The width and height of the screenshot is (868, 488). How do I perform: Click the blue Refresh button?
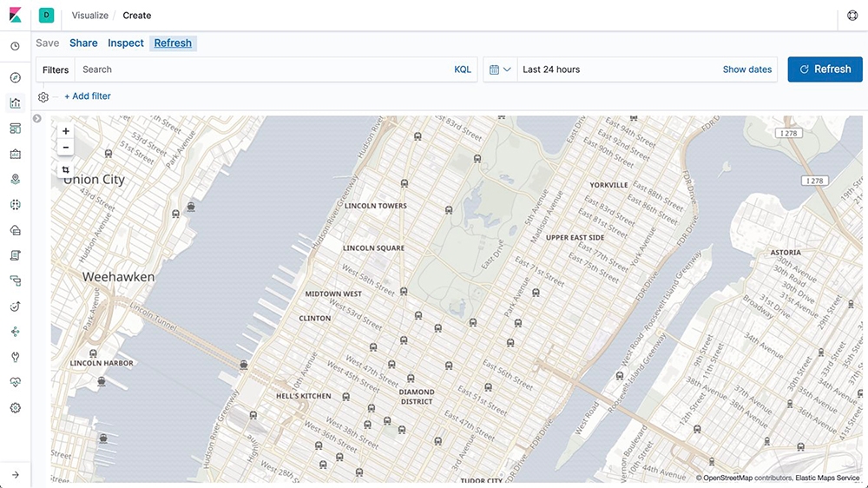[x=825, y=69]
